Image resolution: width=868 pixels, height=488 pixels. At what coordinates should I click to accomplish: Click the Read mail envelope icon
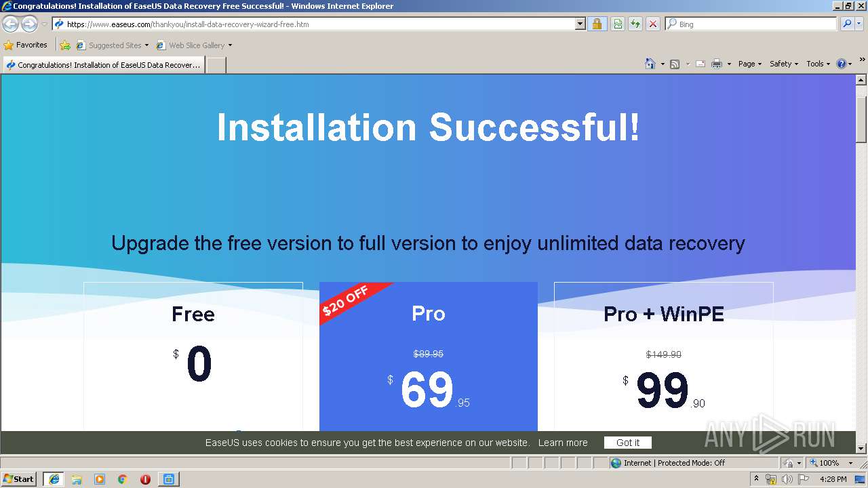click(701, 64)
